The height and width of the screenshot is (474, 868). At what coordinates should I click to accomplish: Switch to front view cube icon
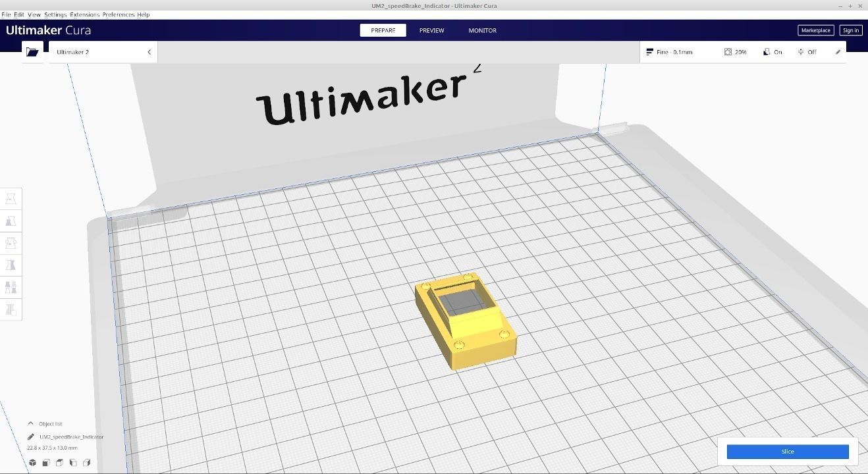pos(46,463)
